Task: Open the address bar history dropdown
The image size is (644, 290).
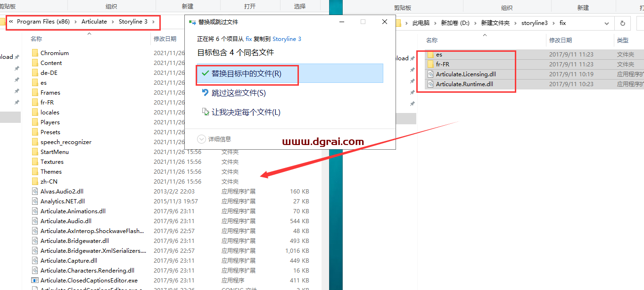Action: click(x=607, y=22)
